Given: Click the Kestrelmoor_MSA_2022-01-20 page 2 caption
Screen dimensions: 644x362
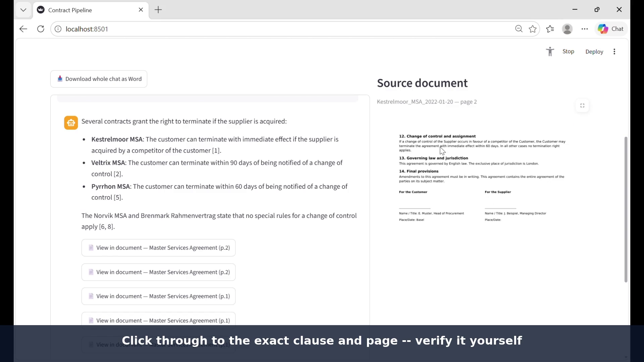Looking at the screenshot, I should tap(427, 102).
